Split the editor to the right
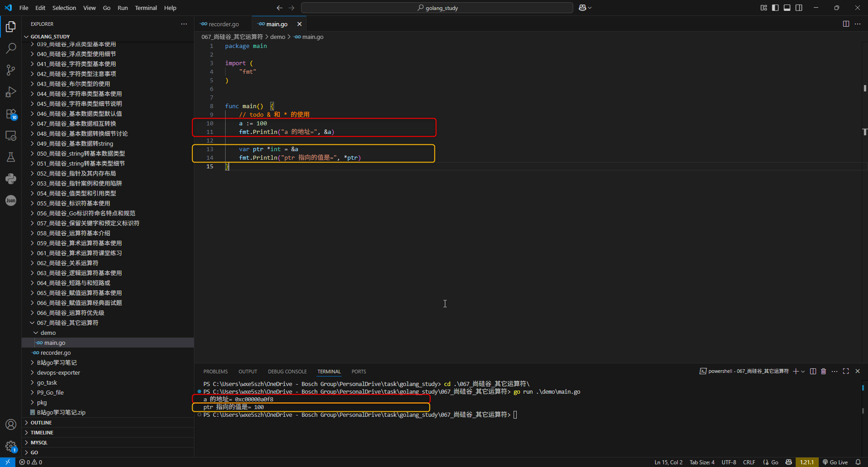The width and height of the screenshot is (868, 467). [x=846, y=24]
